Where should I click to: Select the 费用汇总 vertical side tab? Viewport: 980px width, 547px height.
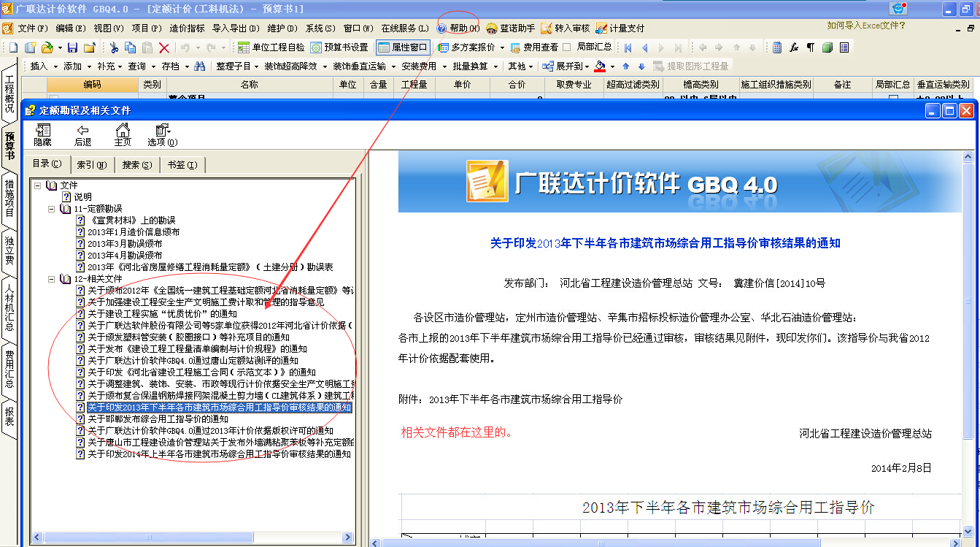pyautogui.click(x=9, y=369)
